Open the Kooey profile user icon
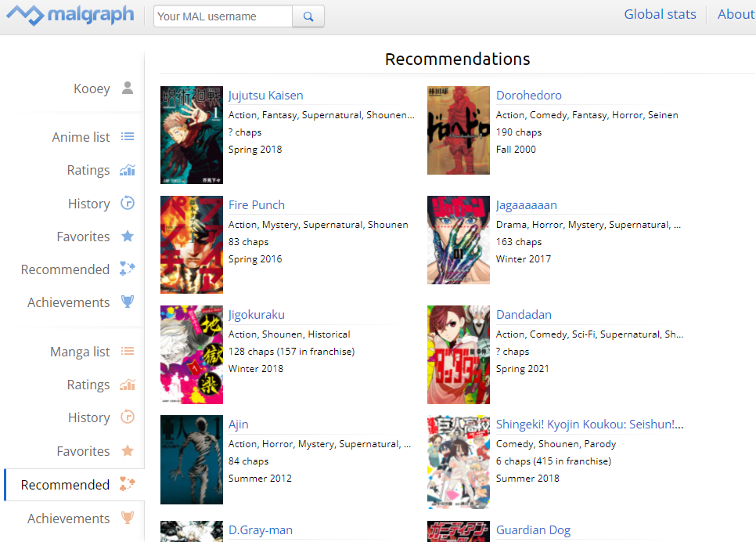This screenshot has height=542, width=756. point(128,88)
